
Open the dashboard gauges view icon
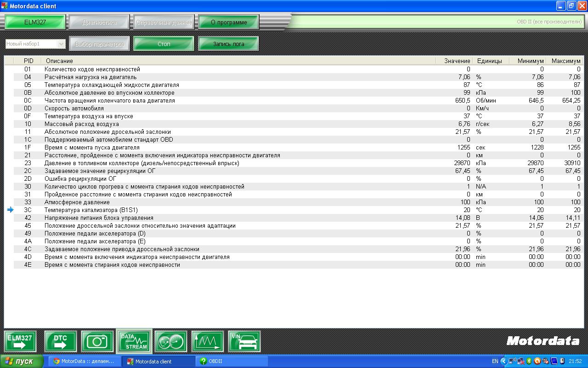pos(171,342)
